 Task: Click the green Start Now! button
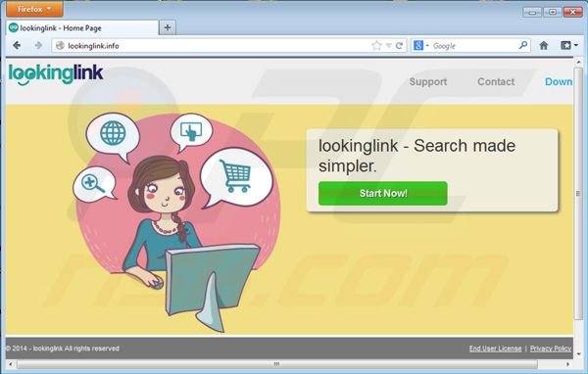383,194
